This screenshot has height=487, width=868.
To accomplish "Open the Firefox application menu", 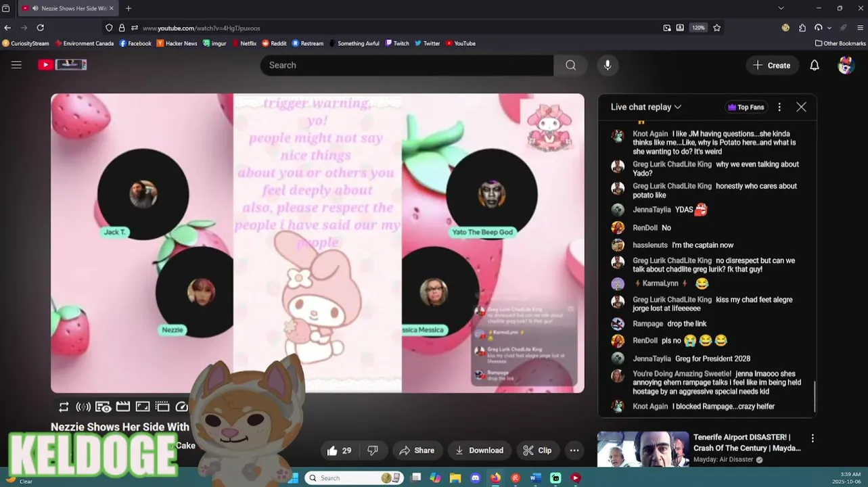I will [861, 28].
